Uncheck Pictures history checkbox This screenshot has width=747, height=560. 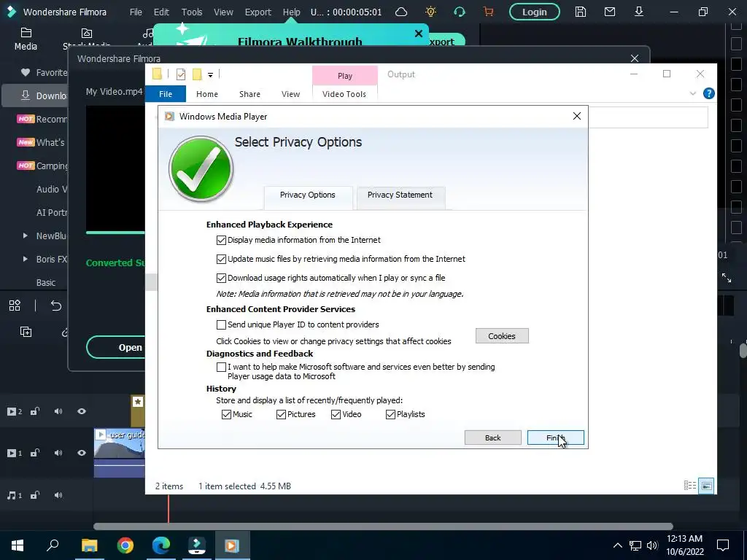tap(281, 414)
